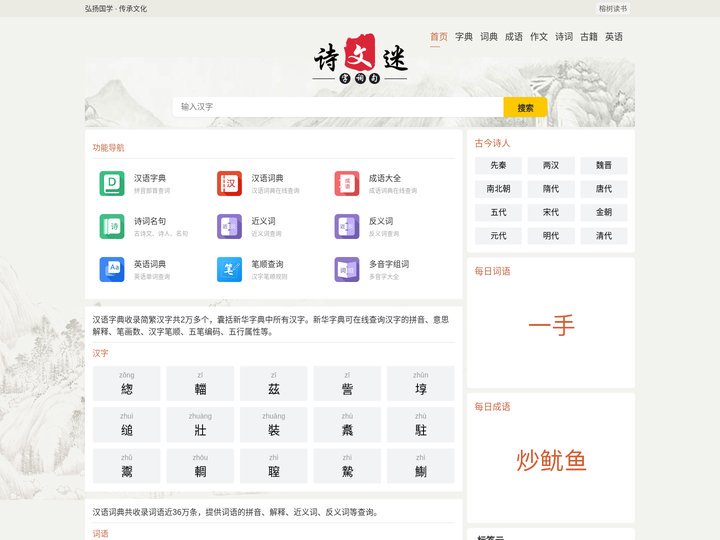Image resolution: width=720 pixels, height=540 pixels.
Task: Open the character tile 緫 (zōng)
Action: (127, 383)
